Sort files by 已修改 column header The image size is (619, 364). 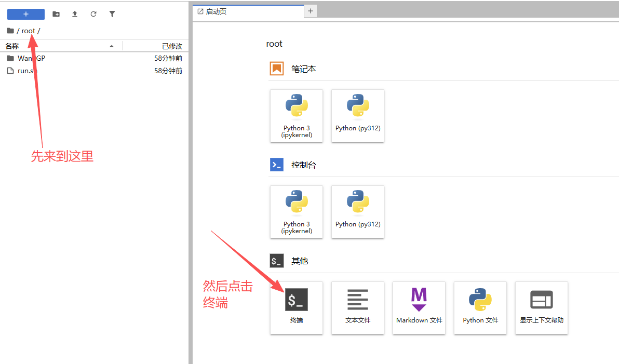point(171,46)
